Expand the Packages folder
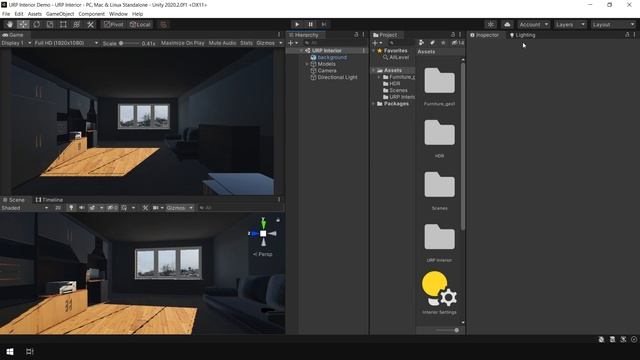This screenshot has height=360, width=640. (x=373, y=104)
